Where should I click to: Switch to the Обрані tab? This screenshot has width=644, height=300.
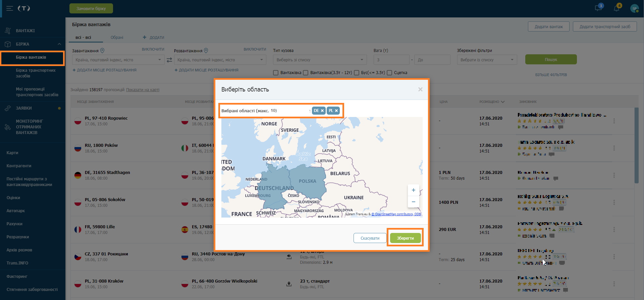(117, 38)
